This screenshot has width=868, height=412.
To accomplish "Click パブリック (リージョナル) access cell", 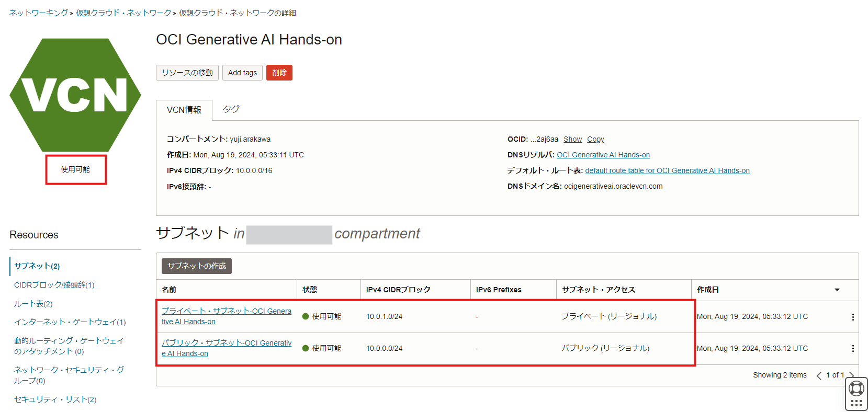I will (605, 348).
